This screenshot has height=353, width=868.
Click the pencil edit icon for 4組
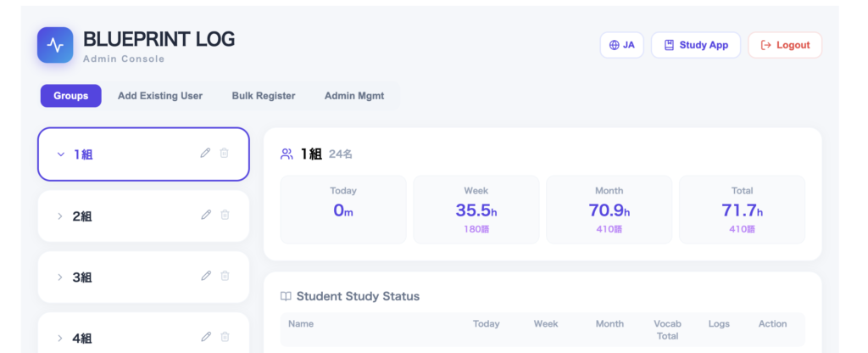point(205,337)
